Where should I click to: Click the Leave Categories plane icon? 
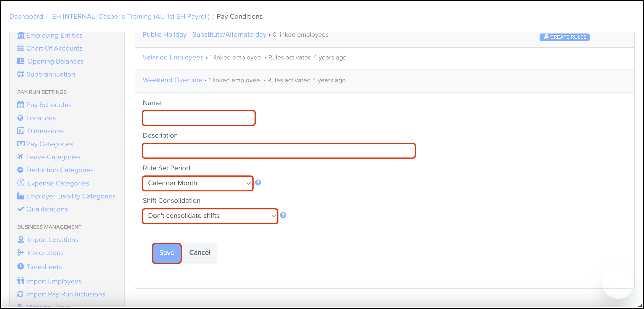pos(20,157)
